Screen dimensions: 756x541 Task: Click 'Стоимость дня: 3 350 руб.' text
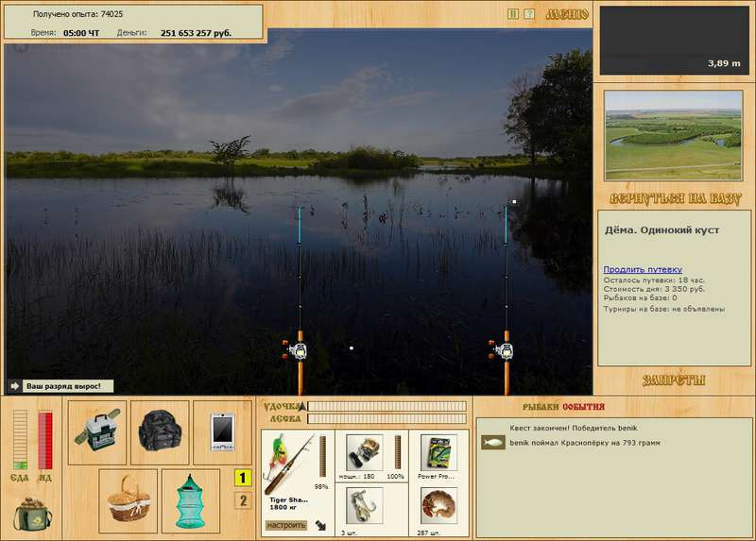point(654,289)
